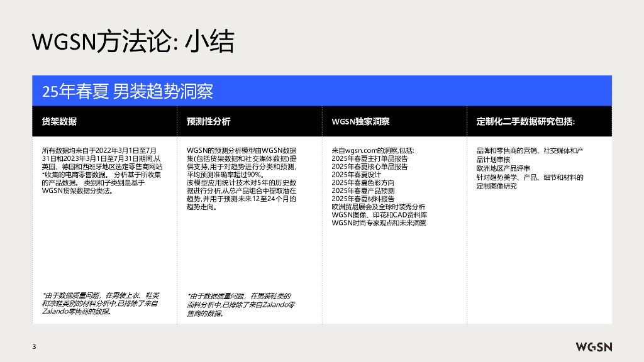This screenshot has height=362, width=644.
Task: Select the 预测性分析 column header
Action: pos(208,121)
